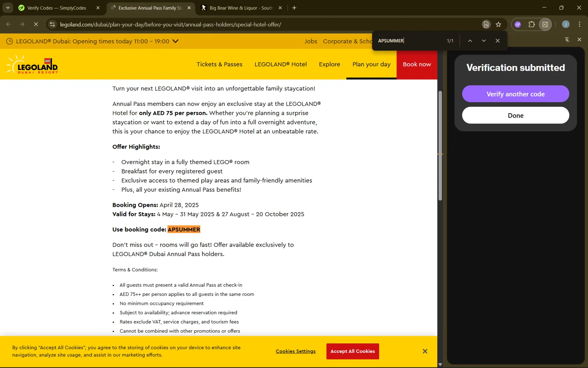This screenshot has width=588, height=368.
Task: Open Corporate & Schools link
Action: (347, 41)
